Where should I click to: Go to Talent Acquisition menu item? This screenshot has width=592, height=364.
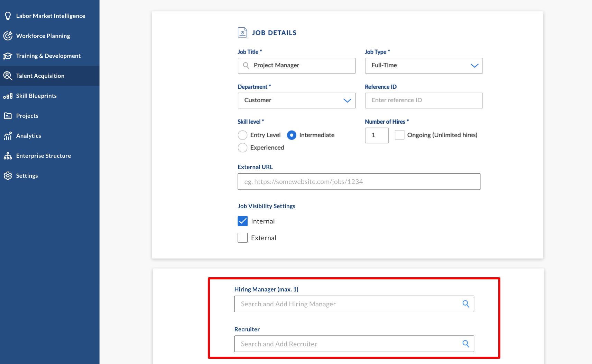(40, 76)
